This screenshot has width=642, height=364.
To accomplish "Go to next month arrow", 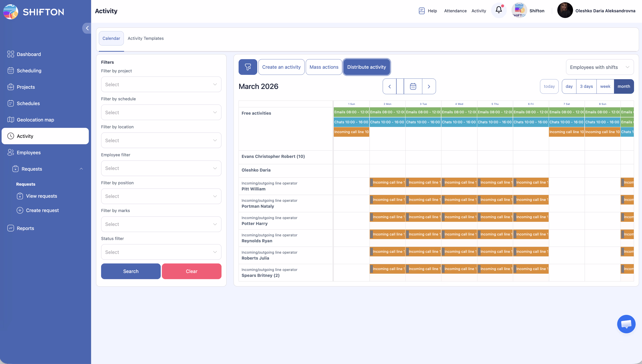I will (x=429, y=86).
